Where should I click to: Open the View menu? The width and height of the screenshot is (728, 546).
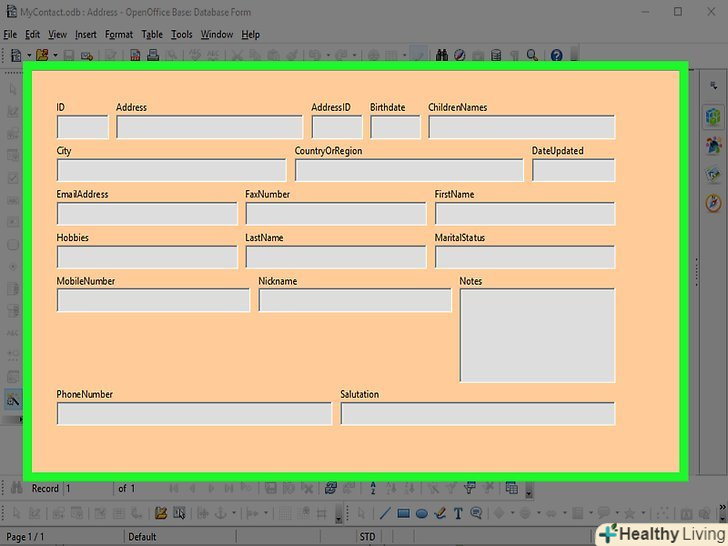tap(57, 34)
